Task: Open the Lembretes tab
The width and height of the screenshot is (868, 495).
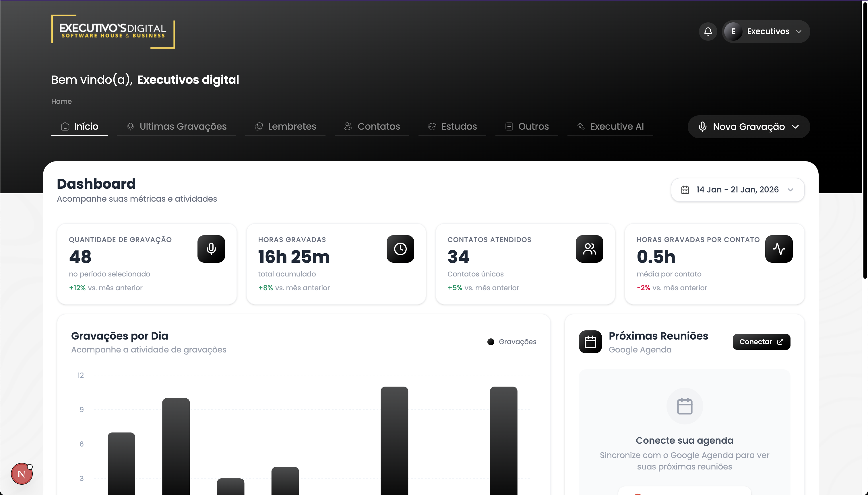Action: 286,126
